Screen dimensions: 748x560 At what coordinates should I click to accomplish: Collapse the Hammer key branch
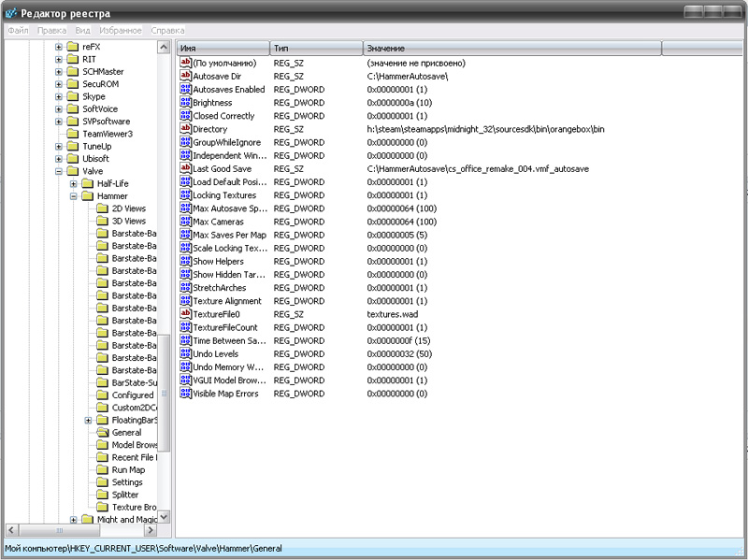click(x=74, y=196)
